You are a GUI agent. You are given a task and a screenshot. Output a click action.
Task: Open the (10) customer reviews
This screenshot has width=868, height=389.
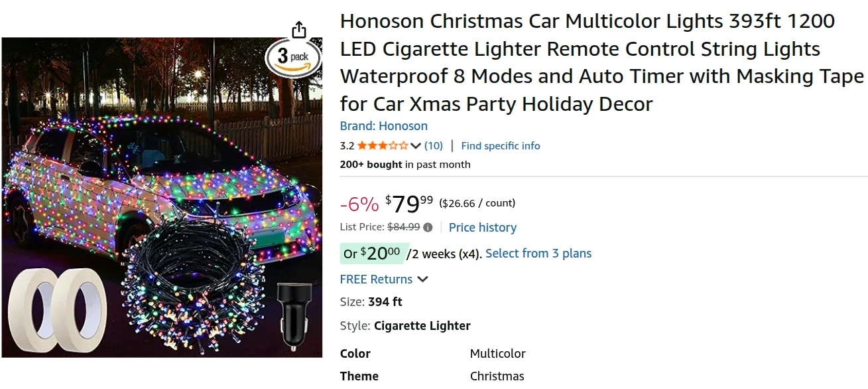coord(434,145)
